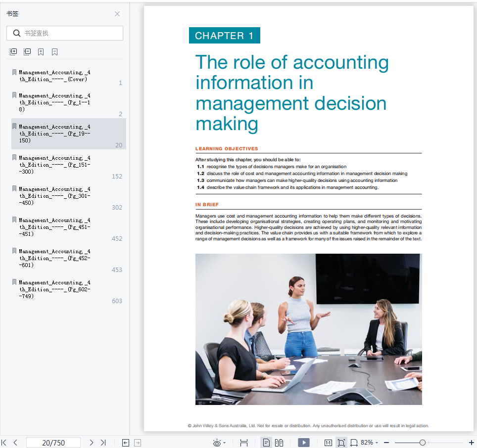Add a new bookmark icon

(41, 51)
